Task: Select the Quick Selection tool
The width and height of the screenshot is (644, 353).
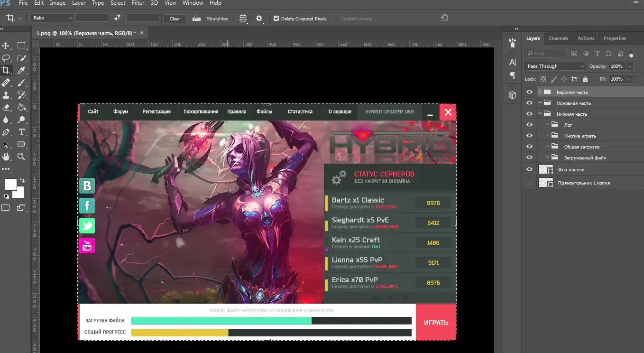Action: [x=21, y=58]
